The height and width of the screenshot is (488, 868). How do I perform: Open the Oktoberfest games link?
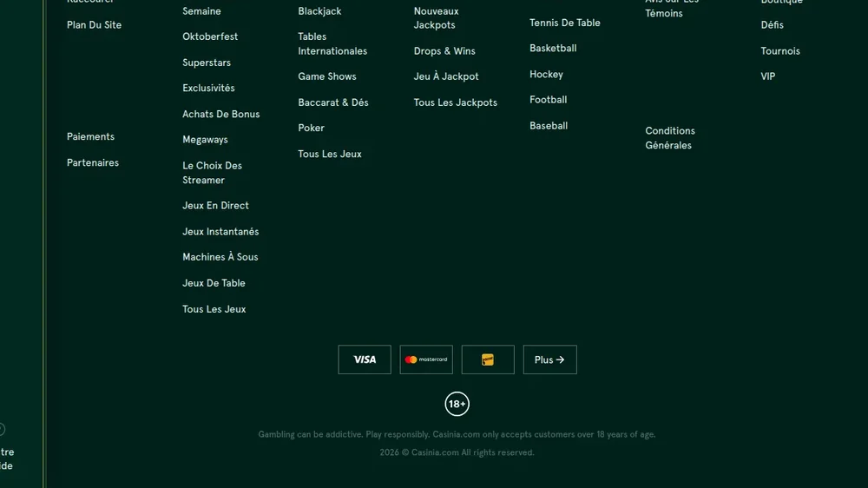point(210,36)
